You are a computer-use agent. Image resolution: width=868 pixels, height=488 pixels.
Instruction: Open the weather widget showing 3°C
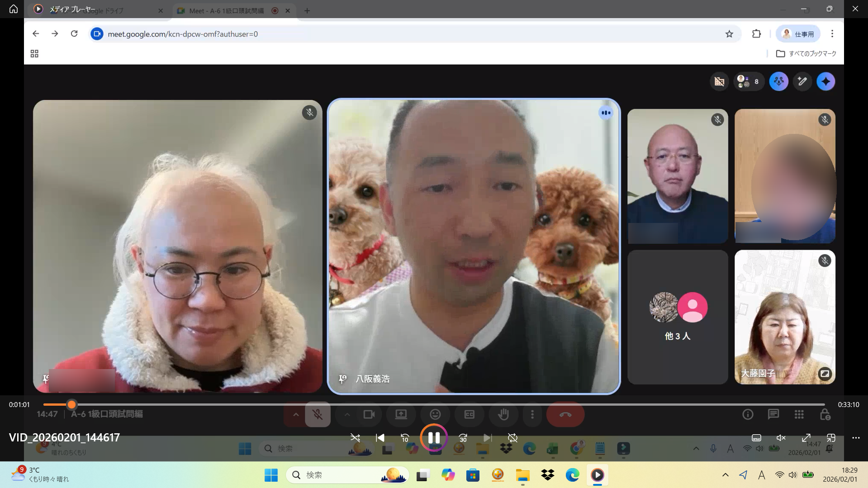pyautogui.click(x=41, y=474)
